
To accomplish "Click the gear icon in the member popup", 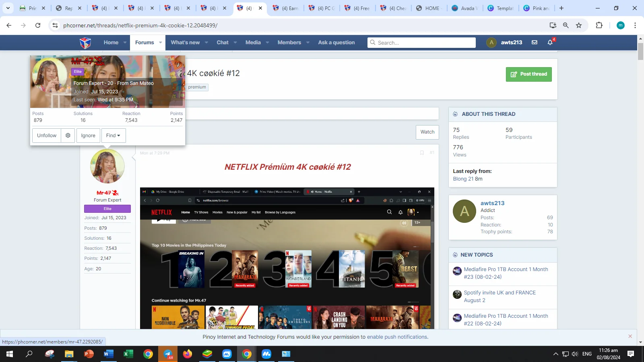I will [68, 136].
